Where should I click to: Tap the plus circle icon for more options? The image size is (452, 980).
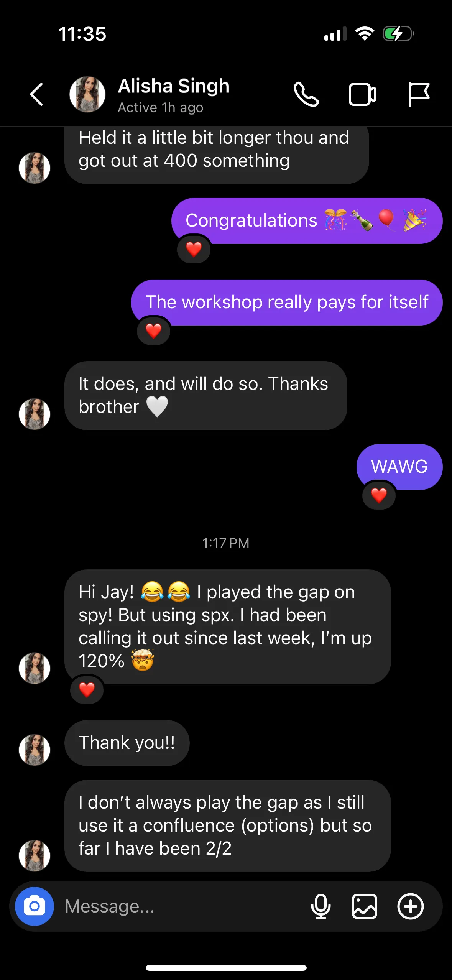[411, 906]
